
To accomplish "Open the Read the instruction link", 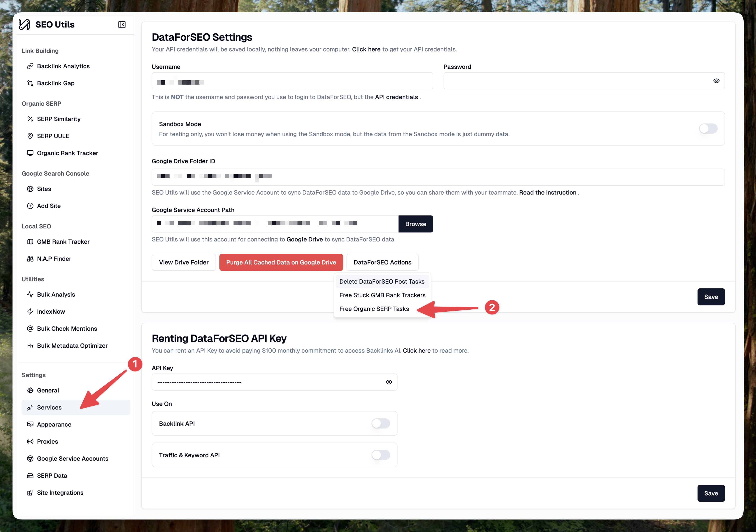I will (x=548, y=192).
